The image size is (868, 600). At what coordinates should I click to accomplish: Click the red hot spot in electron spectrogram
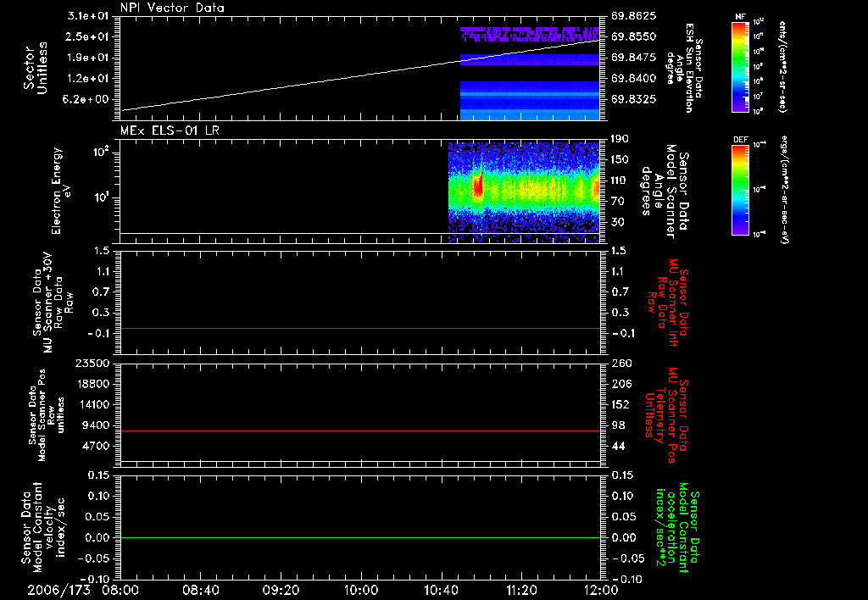point(478,186)
